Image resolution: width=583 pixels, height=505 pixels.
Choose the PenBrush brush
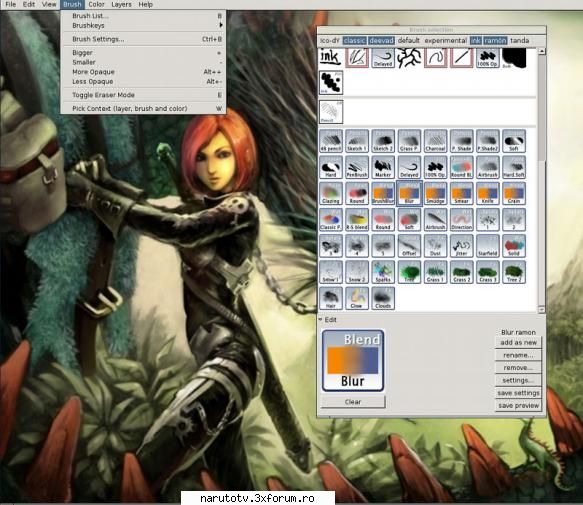pyautogui.click(x=357, y=167)
